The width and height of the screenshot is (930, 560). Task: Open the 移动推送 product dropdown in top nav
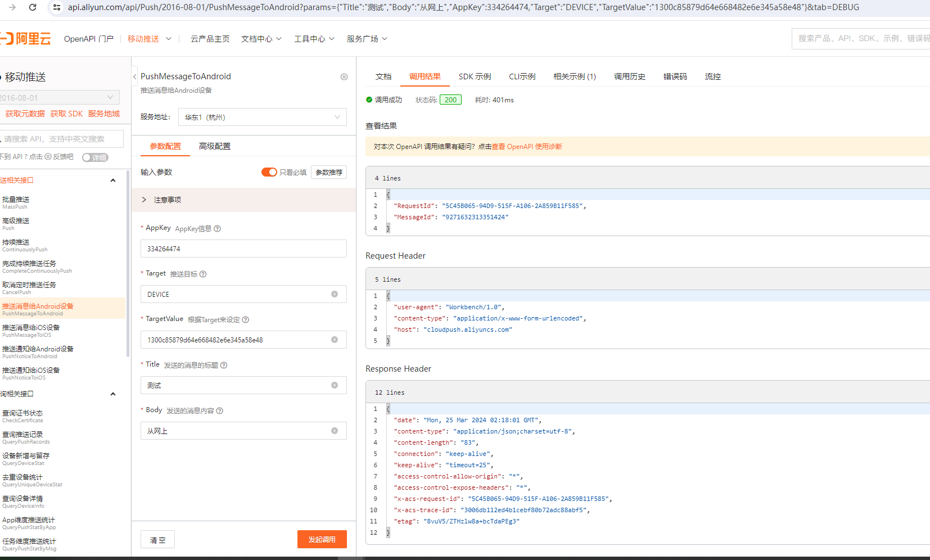tap(150, 39)
